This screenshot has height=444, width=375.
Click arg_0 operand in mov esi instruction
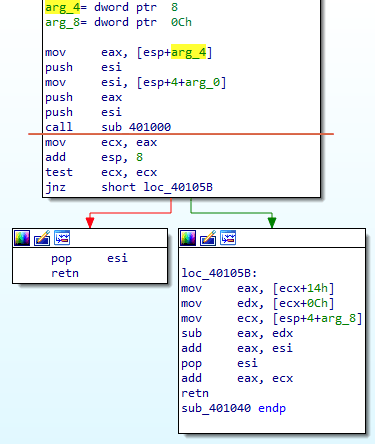pyautogui.click(x=202, y=82)
